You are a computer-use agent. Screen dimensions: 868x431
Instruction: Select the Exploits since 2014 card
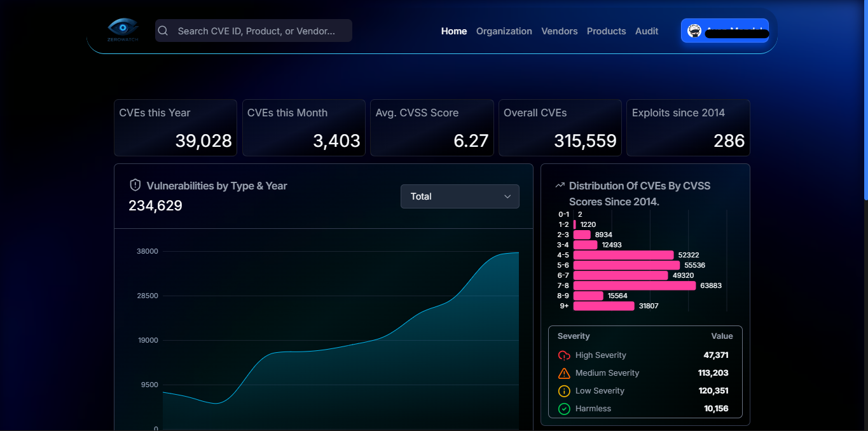(x=688, y=127)
